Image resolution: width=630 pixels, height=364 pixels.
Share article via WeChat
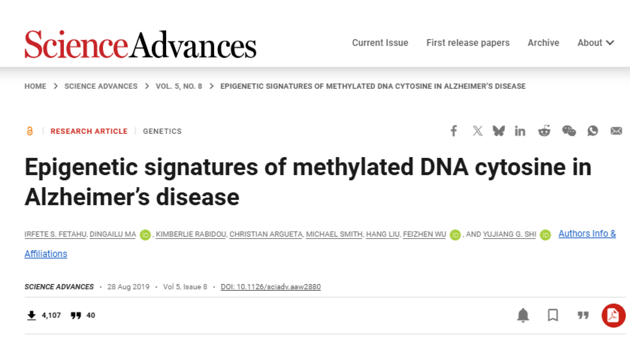(569, 131)
